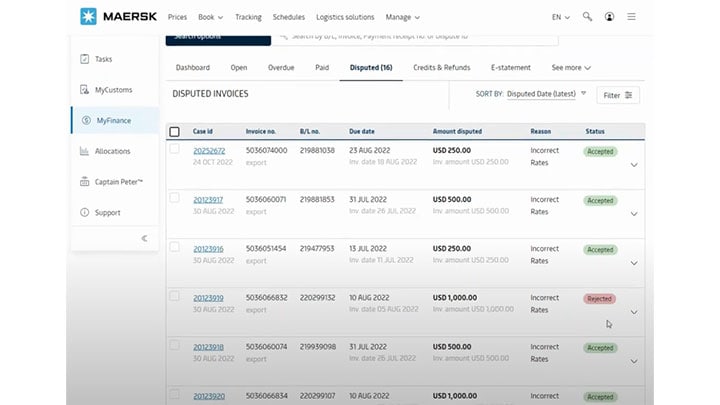Image resolution: width=720 pixels, height=405 pixels.
Task: Open the Sort By Disputed Date dropdown
Action: (x=546, y=94)
